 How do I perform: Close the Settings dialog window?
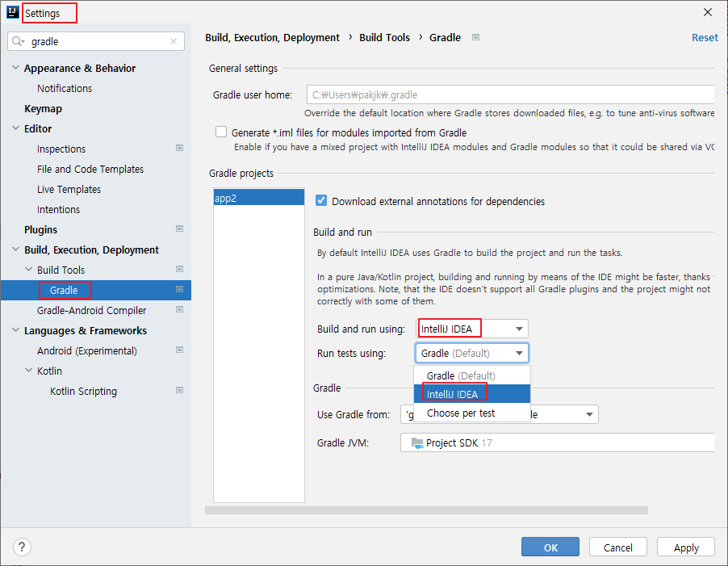click(708, 12)
